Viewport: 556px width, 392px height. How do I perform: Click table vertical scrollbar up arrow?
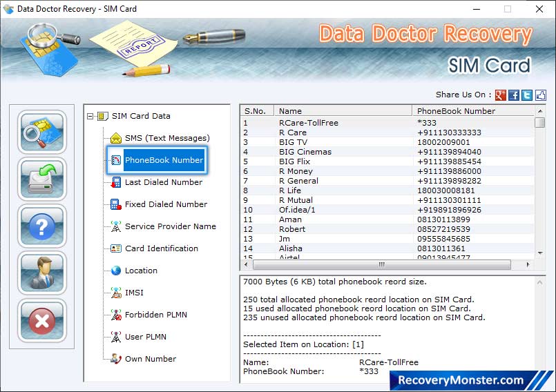[x=540, y=111]
